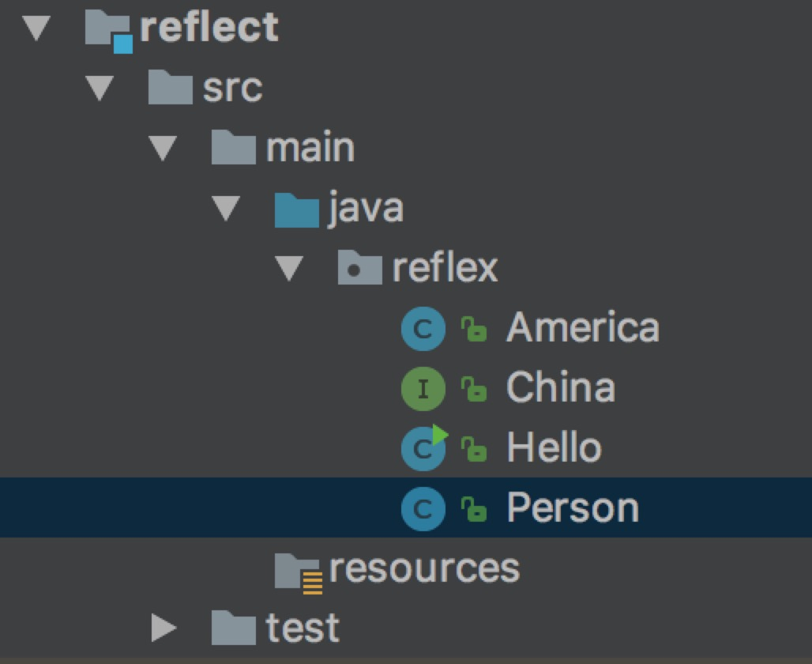Viewport: 812px width, 664px height.
Task: Click the green lock icon beside America
Action: [x=474, y=329]
